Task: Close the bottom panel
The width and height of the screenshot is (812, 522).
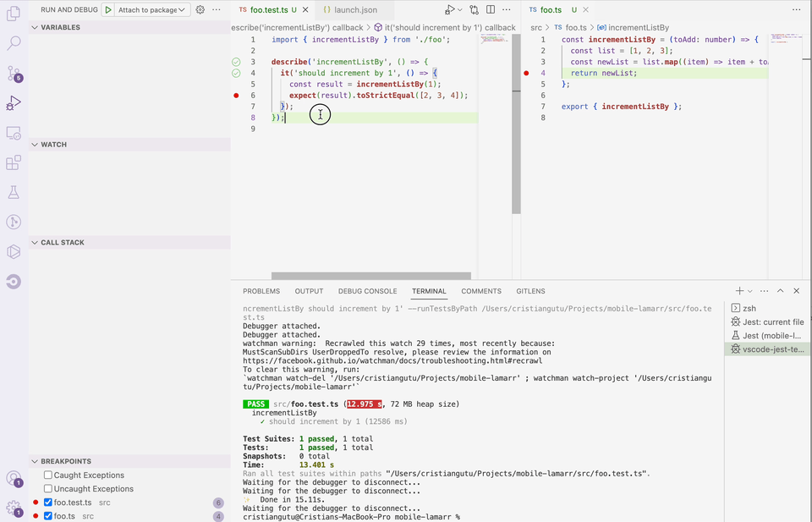Action: pyautogui.click(x=797, y=291)
